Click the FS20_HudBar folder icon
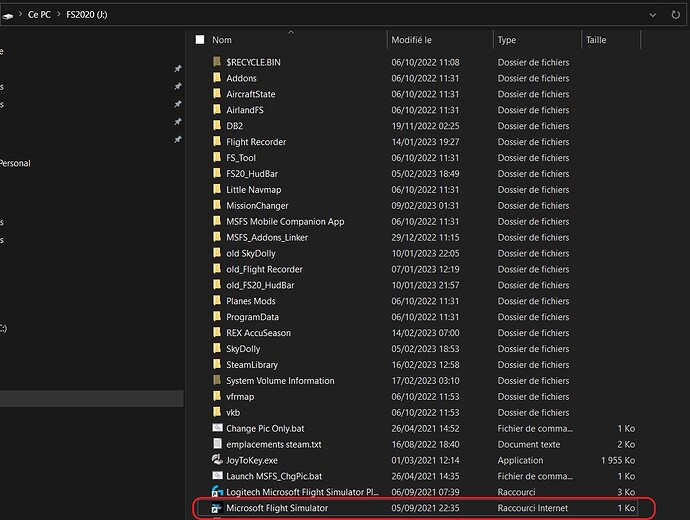The width and height of the screenshot is (690, 520). pyautogui.click(x=217, y=173)
